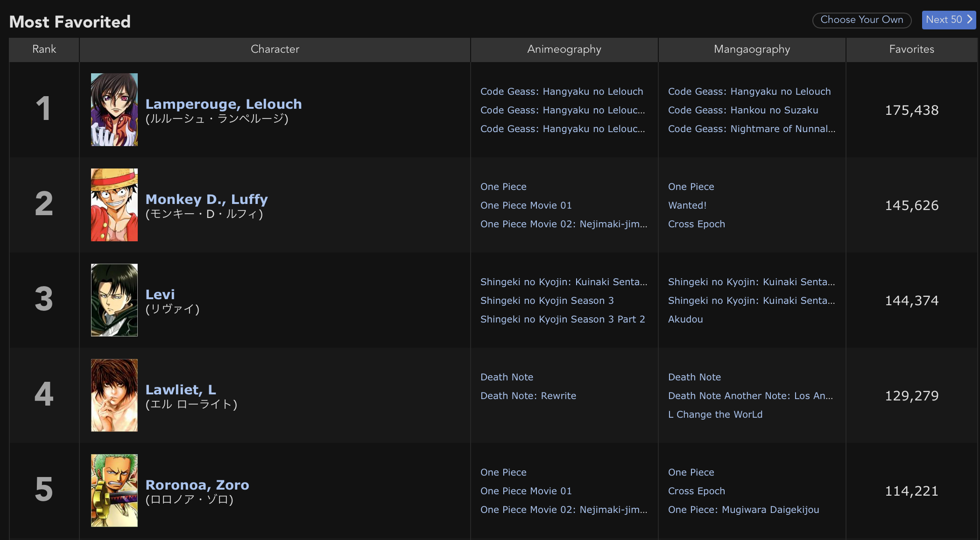Click the Most Favorited heading

pos(70,22)
